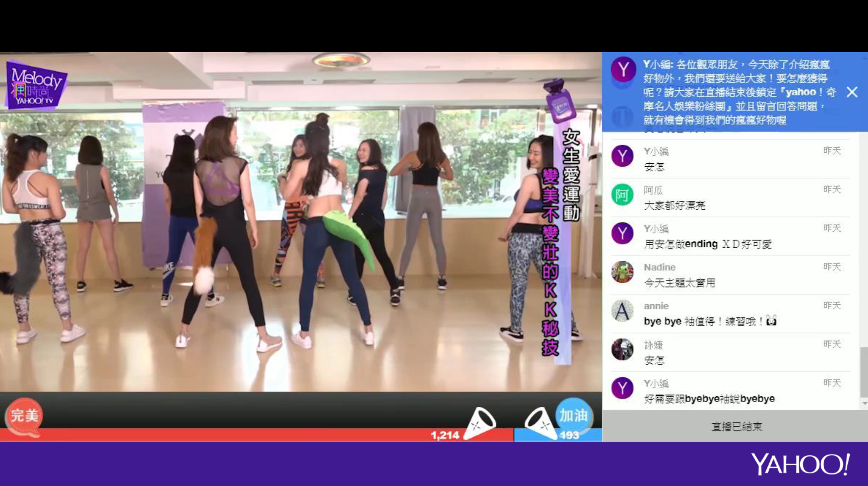868x486 pixels.
Task: Click scrollbar down arrow in chat panel
Action: (x=864, y=403)
